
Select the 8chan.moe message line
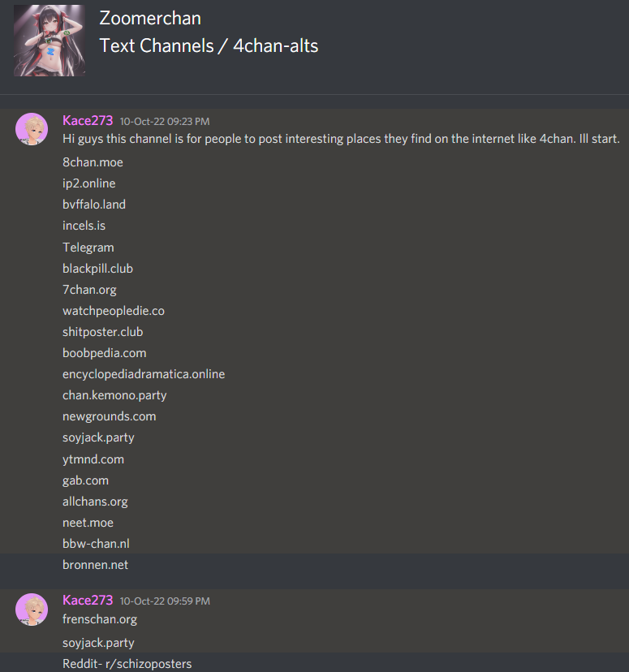pyautogui.click(x=93, y=162)
